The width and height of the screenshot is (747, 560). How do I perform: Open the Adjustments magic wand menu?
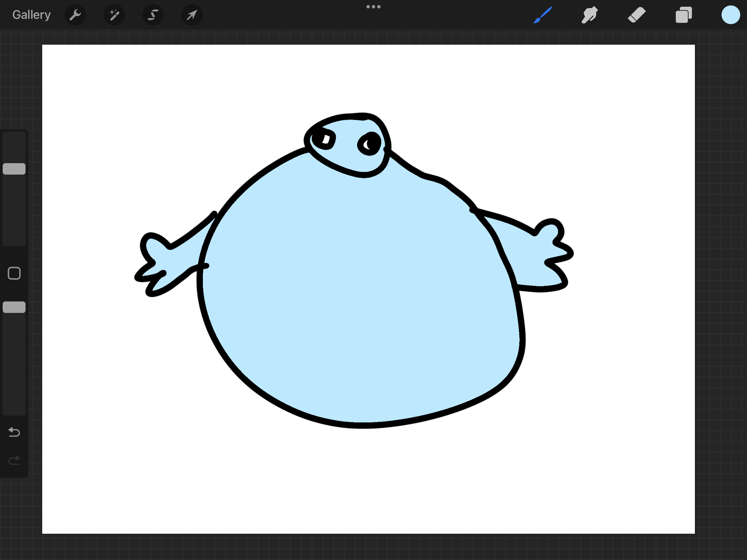(114, 15)
